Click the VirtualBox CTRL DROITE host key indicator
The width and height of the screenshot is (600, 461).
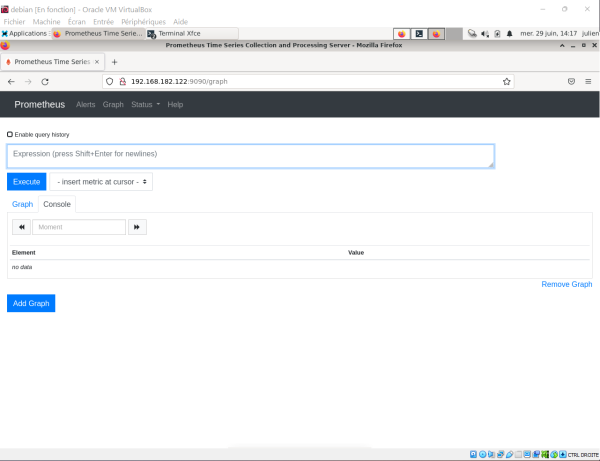click(x=583, y=455)
